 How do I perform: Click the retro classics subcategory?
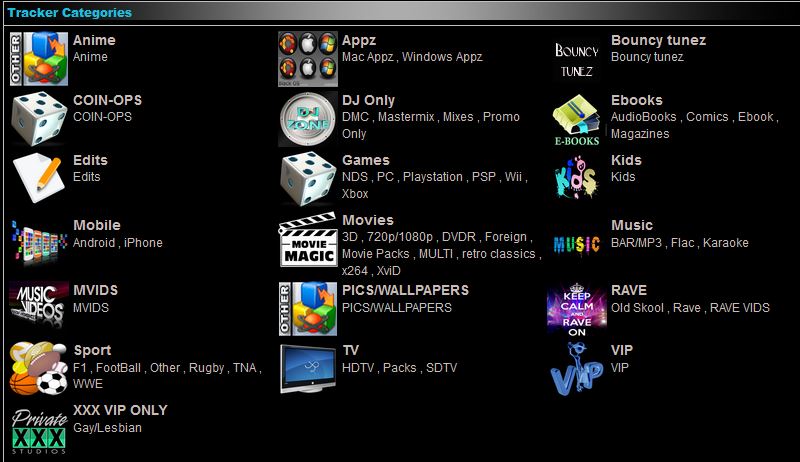point(498,254)
